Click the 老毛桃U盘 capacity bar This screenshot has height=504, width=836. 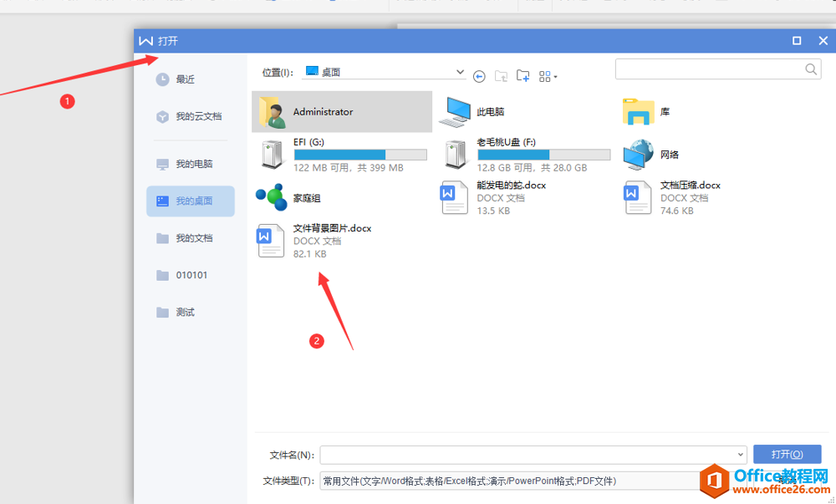click(x=544, y=155)
